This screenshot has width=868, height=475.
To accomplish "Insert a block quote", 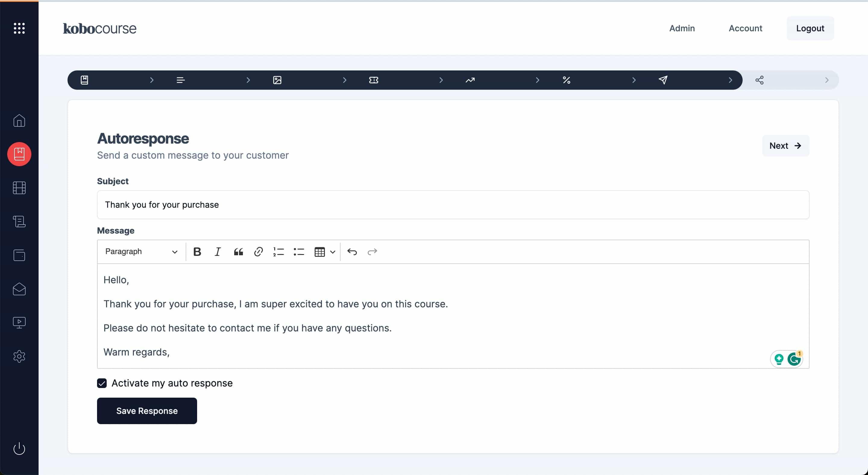I will pos(238,252).
